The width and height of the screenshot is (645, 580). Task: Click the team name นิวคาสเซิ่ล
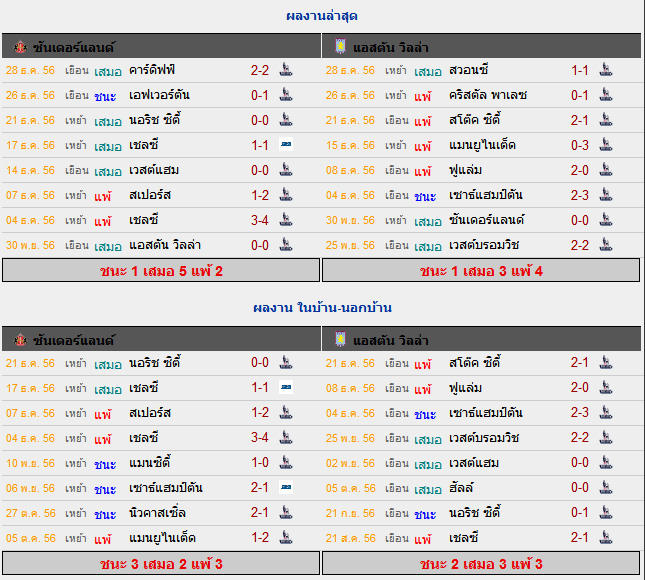157,513
